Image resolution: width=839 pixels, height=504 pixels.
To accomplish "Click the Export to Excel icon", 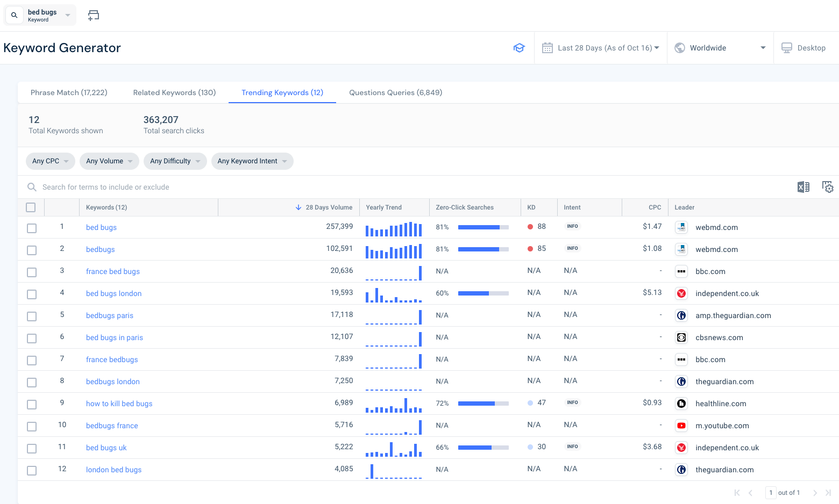I will click(x=803, y=187).
